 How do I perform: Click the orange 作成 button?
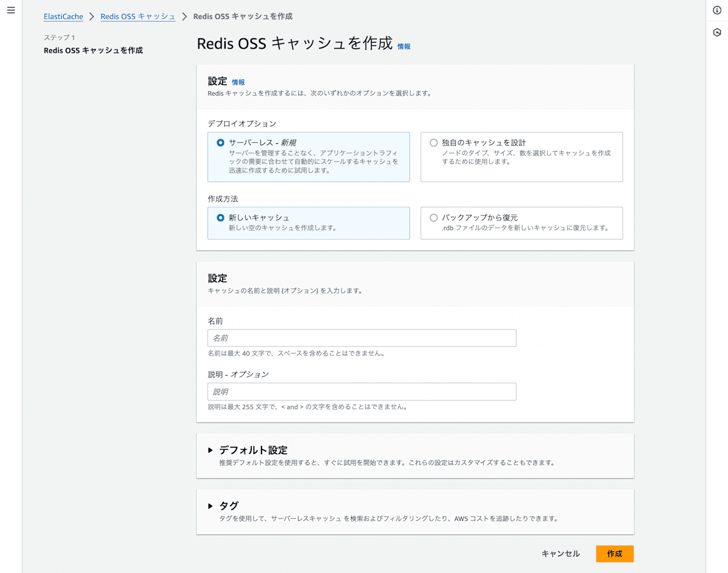coord(615,554)
